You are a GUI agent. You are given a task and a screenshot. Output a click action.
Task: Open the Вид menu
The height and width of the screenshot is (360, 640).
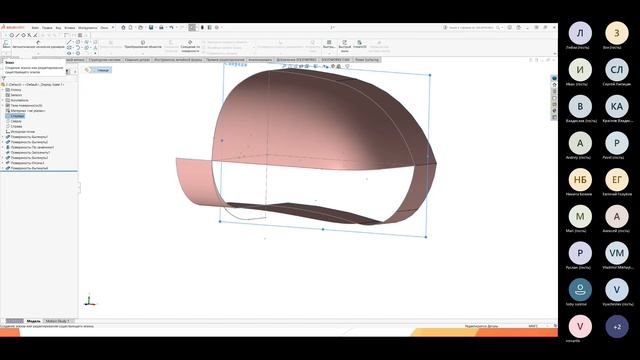point(58,28)
